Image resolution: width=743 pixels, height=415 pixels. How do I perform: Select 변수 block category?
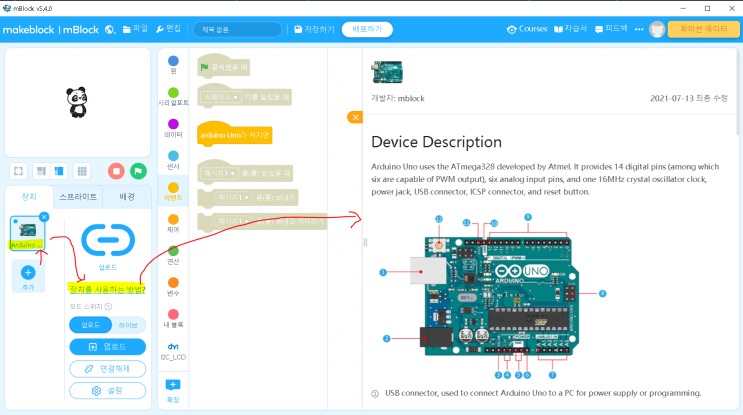(x=173, y=287)
